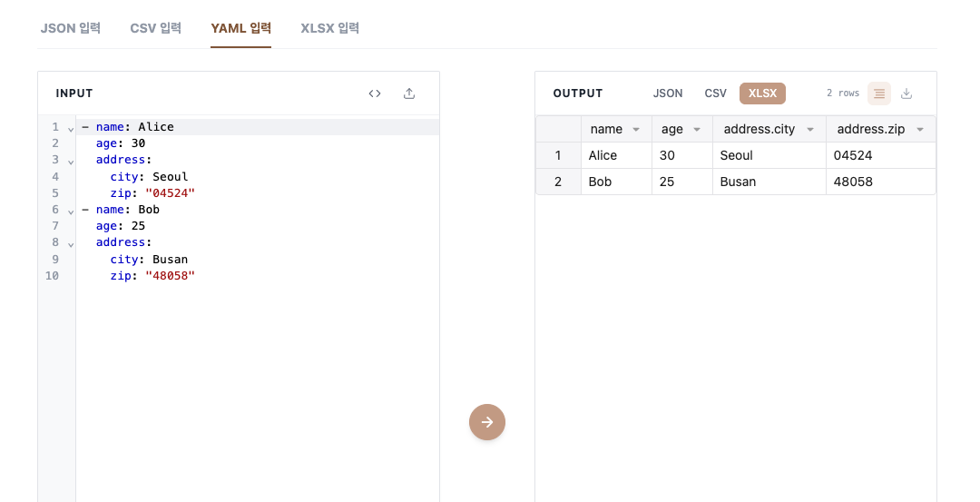This screenshot has width=980, height=502.
Task: Click the Busan cell in output table
Action: pyautogui.click(x=769, y=182)
